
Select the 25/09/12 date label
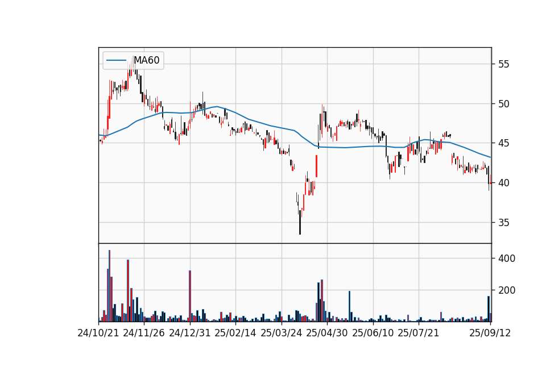(490, 333)
